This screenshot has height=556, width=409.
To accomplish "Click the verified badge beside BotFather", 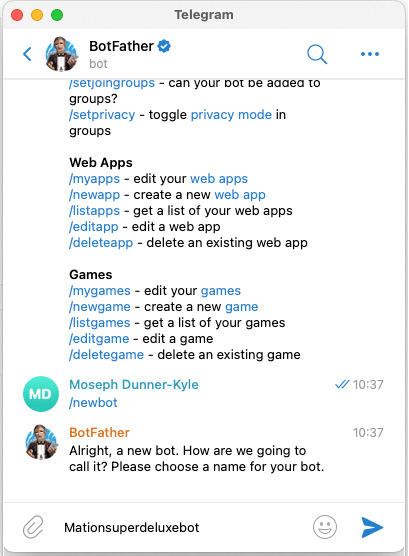I will click(x=164, y=46).
